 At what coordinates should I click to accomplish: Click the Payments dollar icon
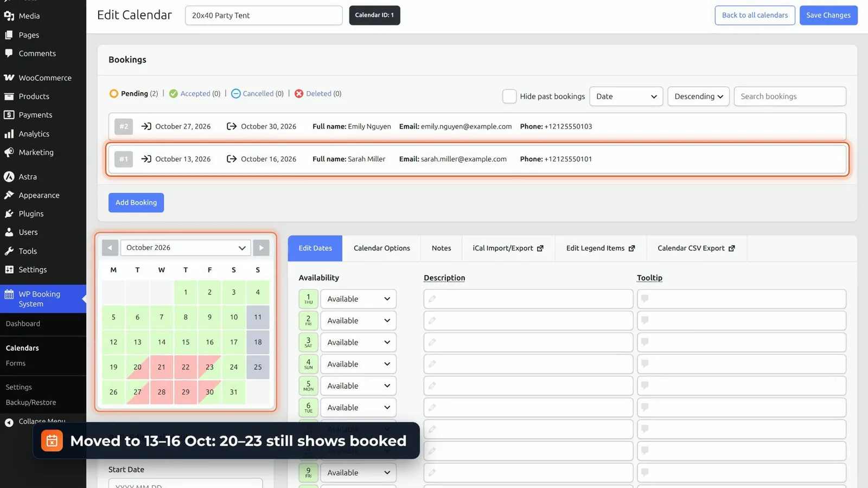(x=9, y=115)
